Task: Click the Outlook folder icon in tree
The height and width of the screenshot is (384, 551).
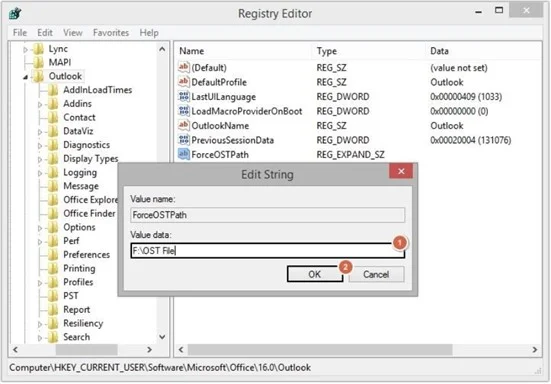Action: click(38, 76)
